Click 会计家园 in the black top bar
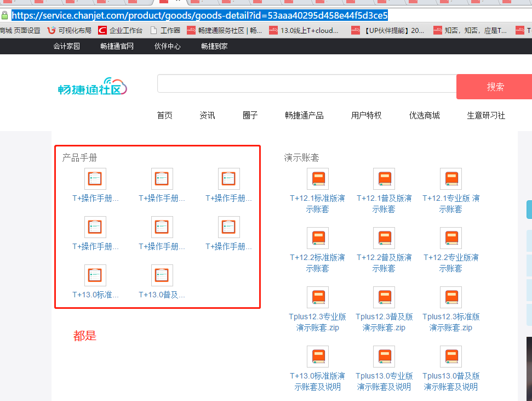 [x=66, y=46]
